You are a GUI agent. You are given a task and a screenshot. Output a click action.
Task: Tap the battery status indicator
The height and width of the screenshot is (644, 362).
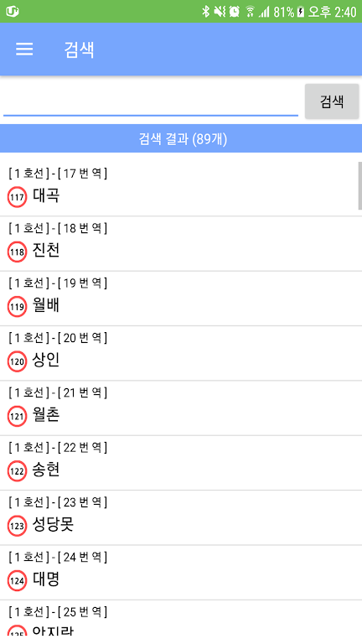pos(301,12)
